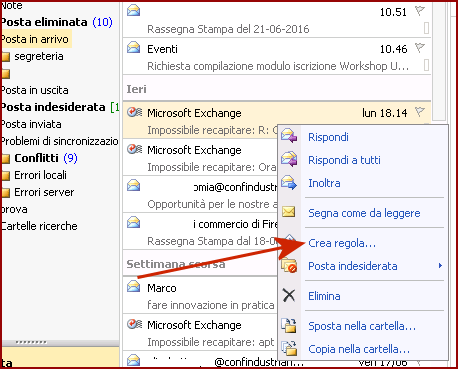The image size is (458, 369).
Task: Select Crea regola... menu entry
Action: (342, 243)
